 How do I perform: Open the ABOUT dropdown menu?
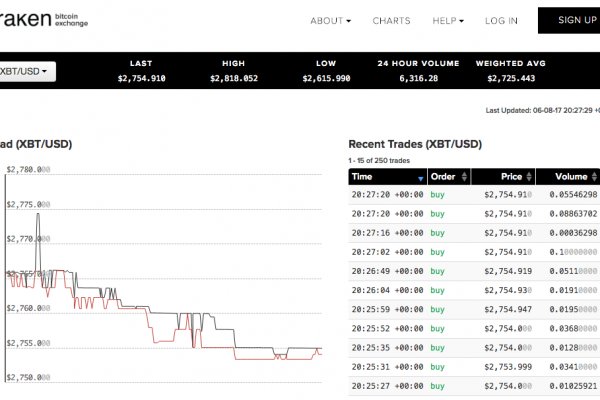(330, 20)
